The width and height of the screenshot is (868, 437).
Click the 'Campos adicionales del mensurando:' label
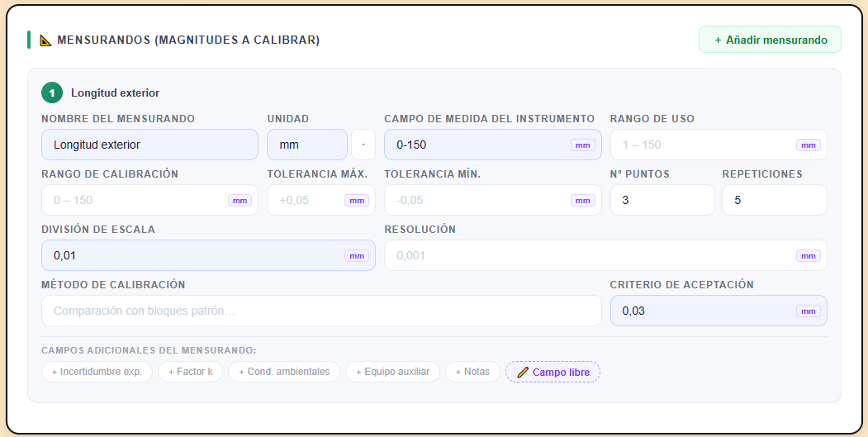tap(149, 350)
